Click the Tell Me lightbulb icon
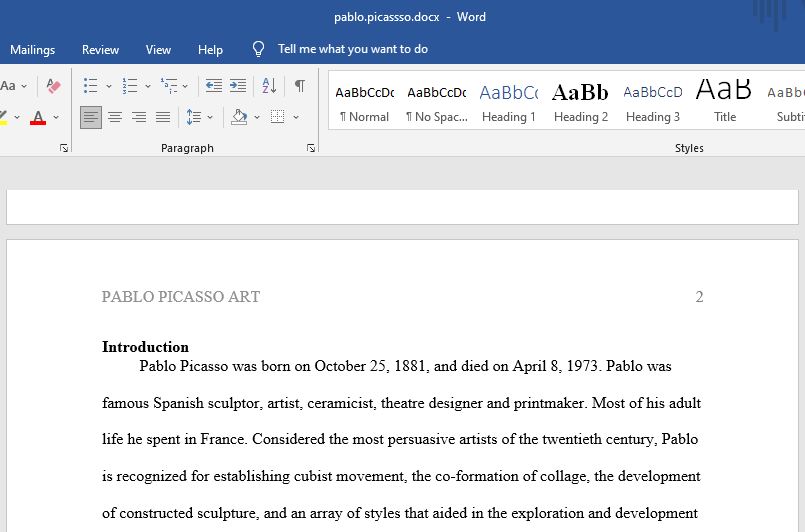805x532 pixels. pyautogui.click(x=258, y=49)
